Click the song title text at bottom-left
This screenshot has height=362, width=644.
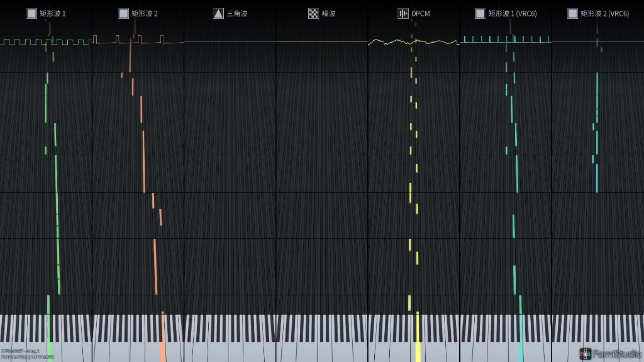pos(21,351)
